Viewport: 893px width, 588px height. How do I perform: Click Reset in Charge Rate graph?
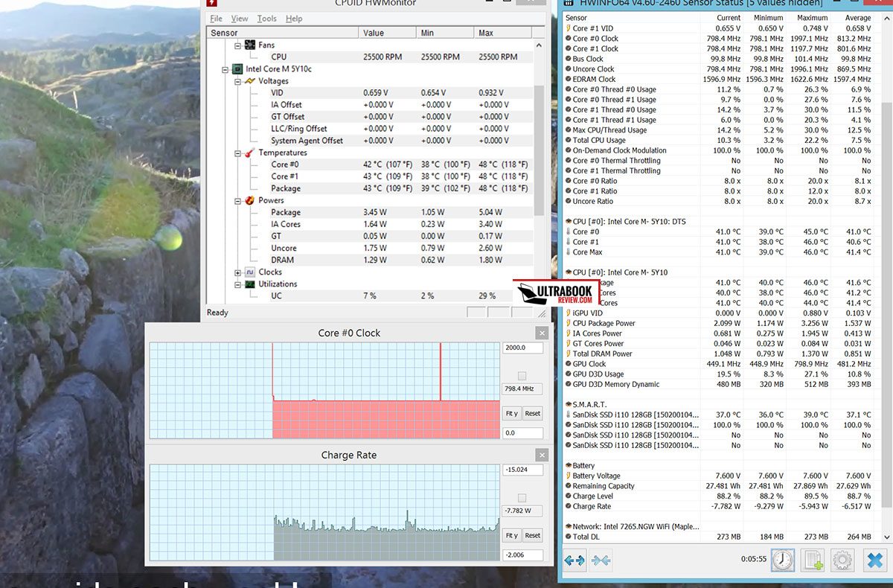[x=533, y=535]
